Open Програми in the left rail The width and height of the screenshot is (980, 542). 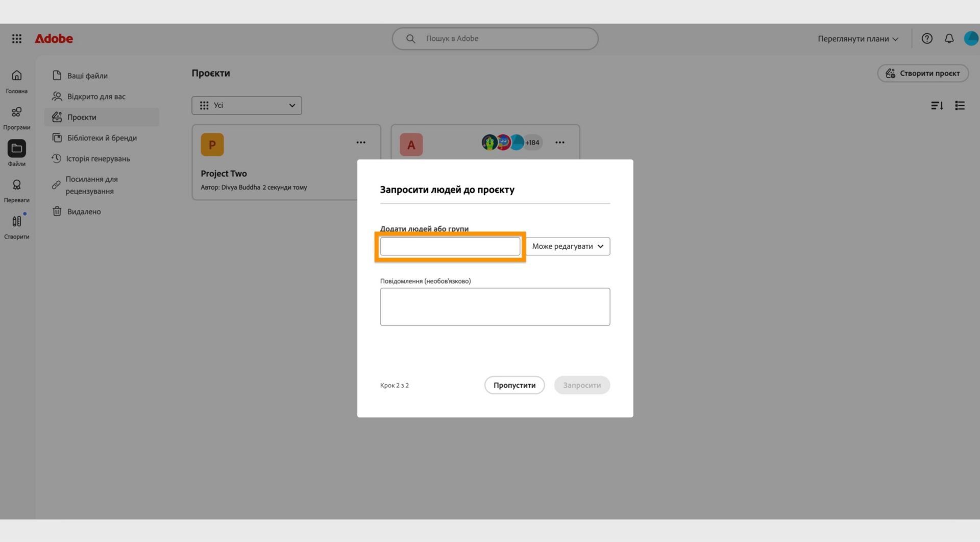click(x=17, y=119)
